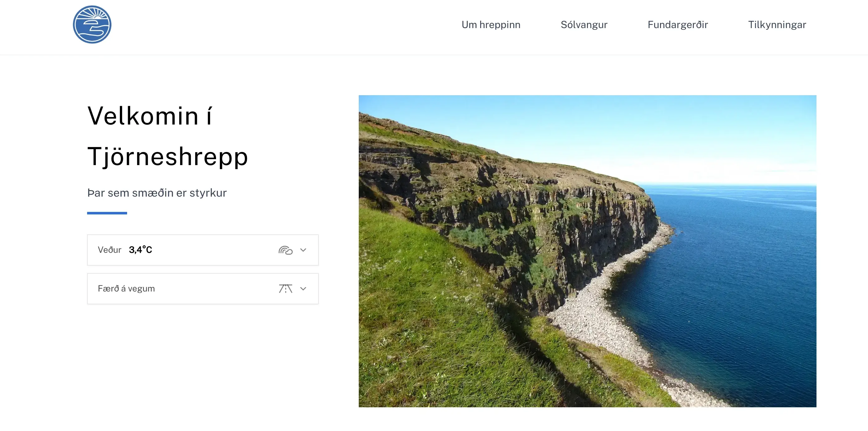Click the blue underline divider

point(106,213)
